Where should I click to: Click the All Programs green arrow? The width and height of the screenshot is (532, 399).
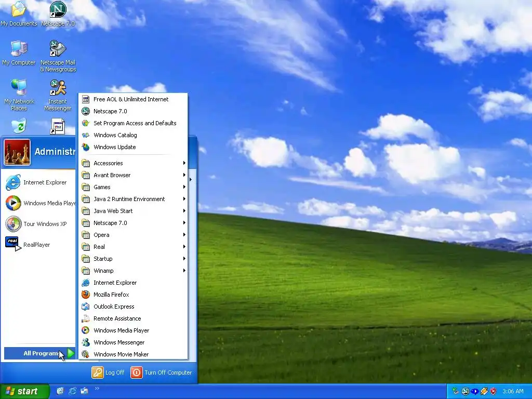[71, 353]
